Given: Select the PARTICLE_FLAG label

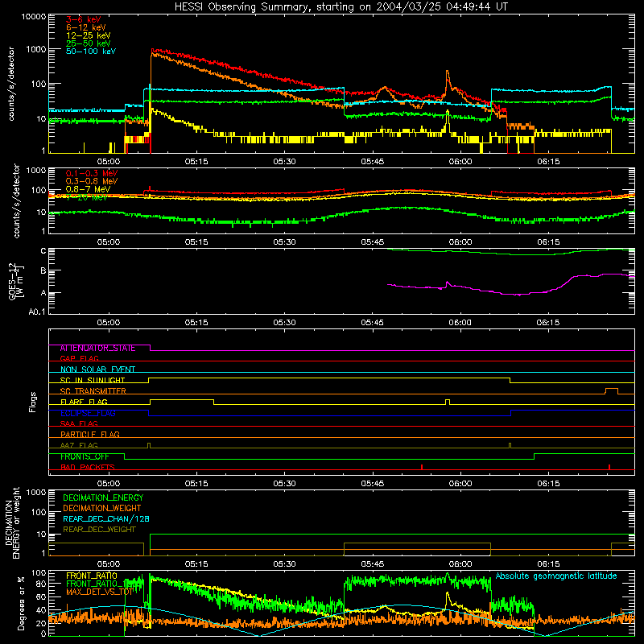Looking at the screenshot, I should [90, 435].
